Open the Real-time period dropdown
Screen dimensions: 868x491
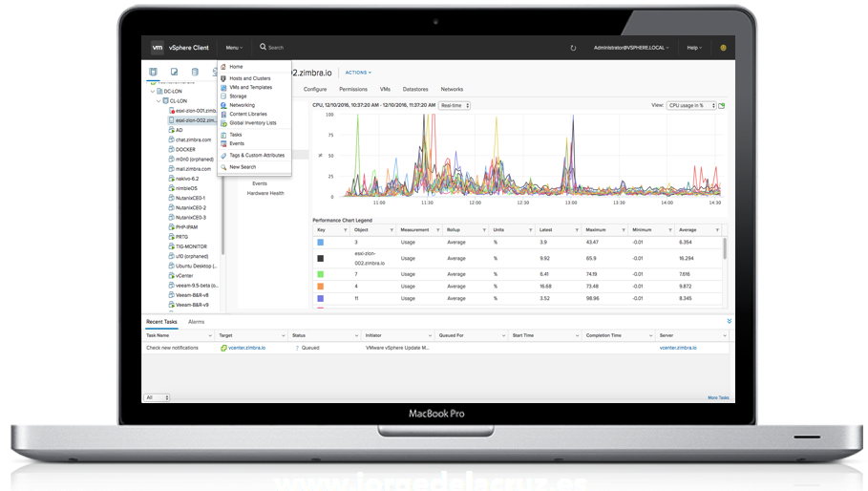coord(455,105)
